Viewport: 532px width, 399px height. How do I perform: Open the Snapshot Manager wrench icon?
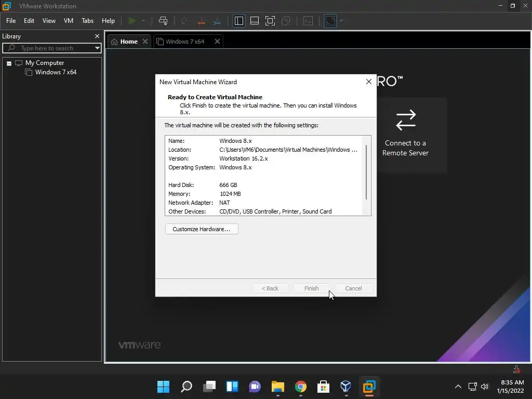click(x=217, y=21)
